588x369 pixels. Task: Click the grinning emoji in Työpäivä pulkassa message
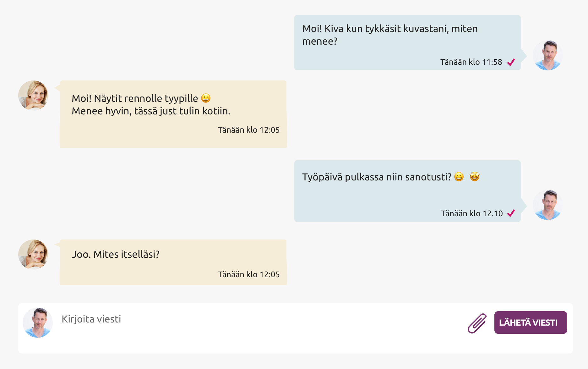point(459,177)
